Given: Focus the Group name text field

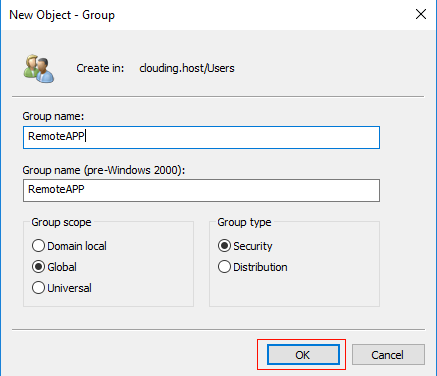Looking at the screenshot, I should tap(201, 137).
